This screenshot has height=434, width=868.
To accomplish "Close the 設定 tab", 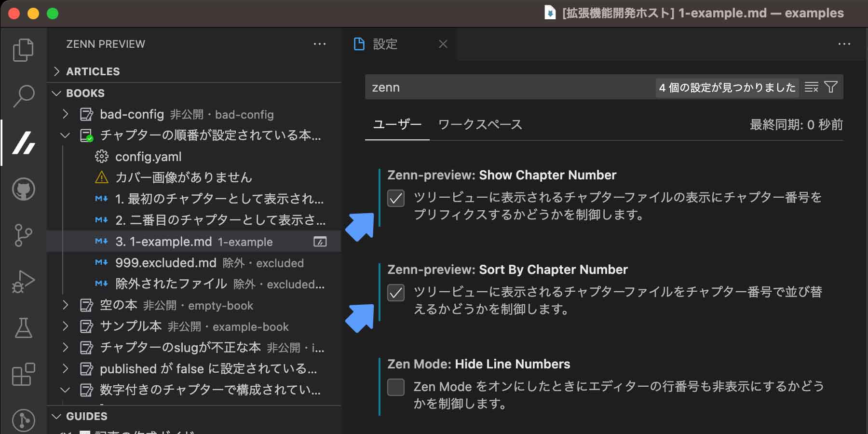I will point(443,44).
